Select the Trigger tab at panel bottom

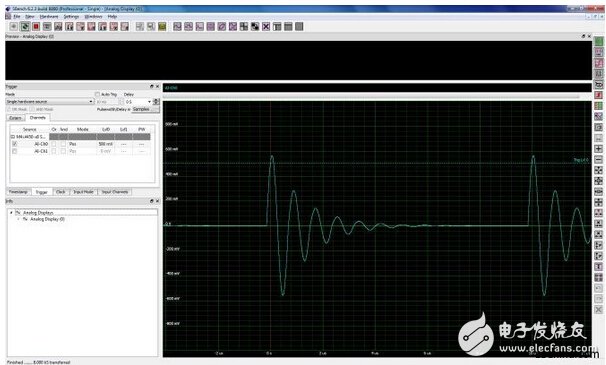[x=41, y=192]
